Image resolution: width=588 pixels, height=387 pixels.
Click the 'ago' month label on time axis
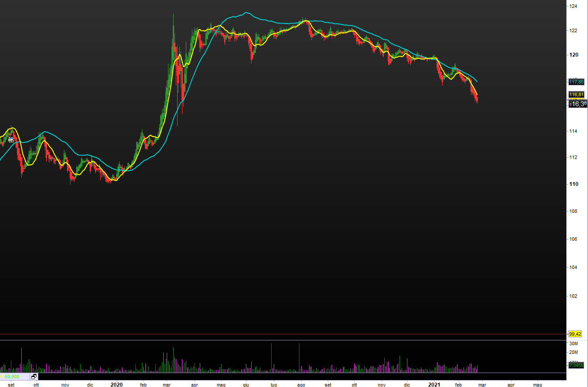[301, 385]
